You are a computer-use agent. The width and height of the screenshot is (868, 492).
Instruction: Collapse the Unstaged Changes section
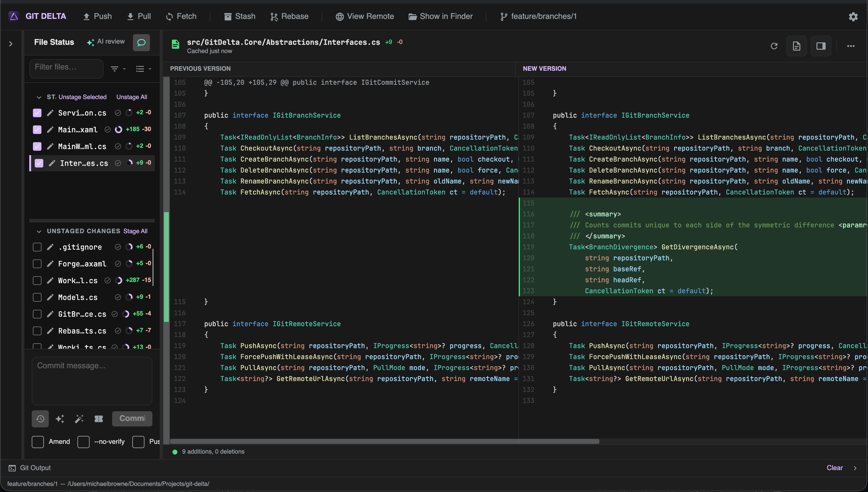[x=39, y=231]
